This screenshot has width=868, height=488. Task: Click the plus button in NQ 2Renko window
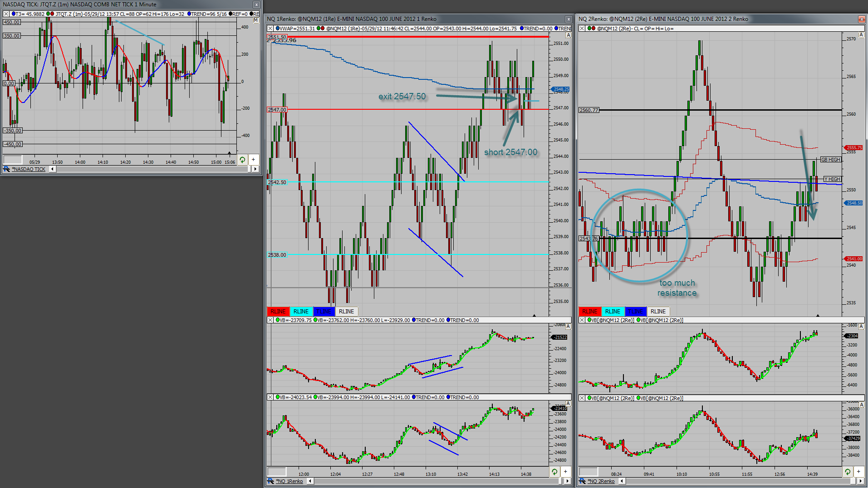pyautogui.click(x=858, y=472)
